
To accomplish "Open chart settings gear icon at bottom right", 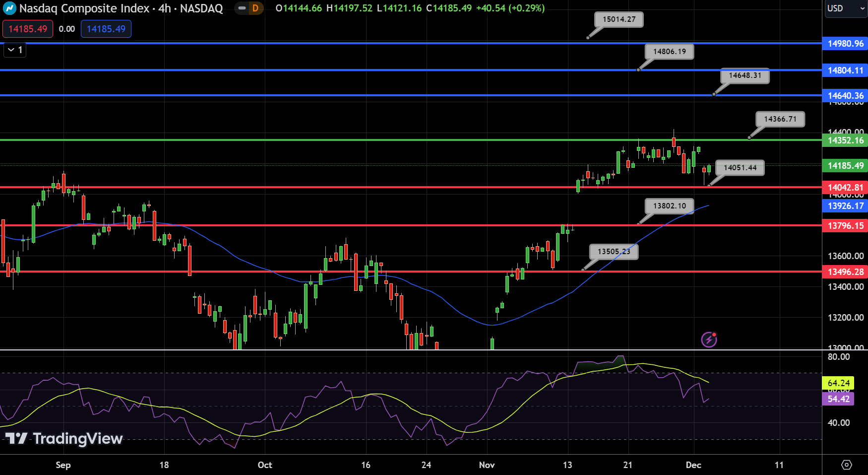I will pos(847,465).
